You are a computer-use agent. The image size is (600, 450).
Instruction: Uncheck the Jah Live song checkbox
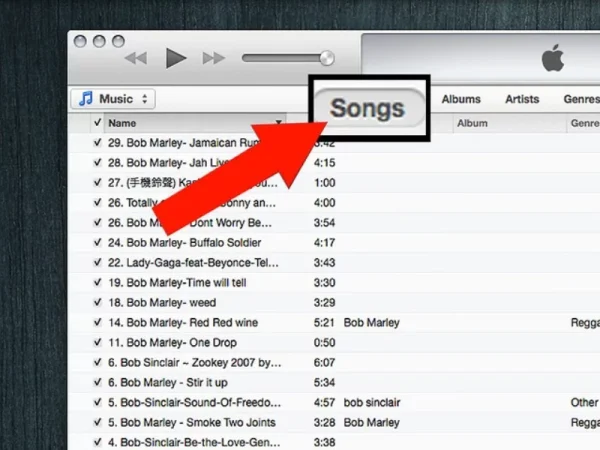pos(98,162)
